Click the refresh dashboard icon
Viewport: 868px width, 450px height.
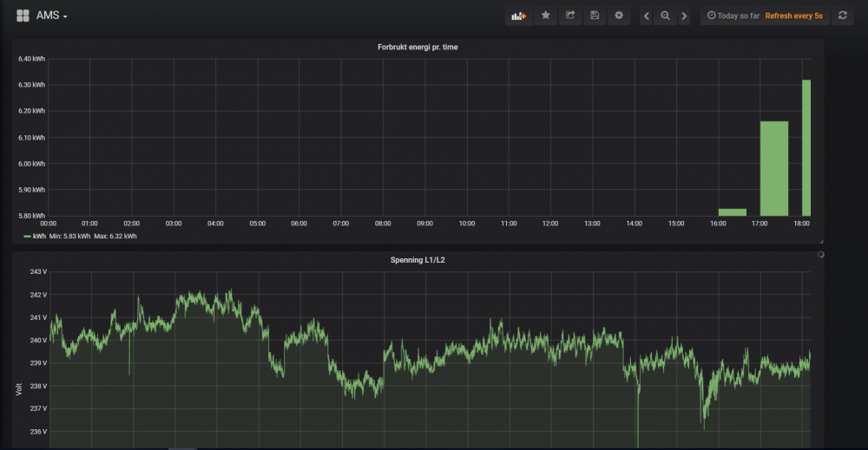[x=842, y=16]
